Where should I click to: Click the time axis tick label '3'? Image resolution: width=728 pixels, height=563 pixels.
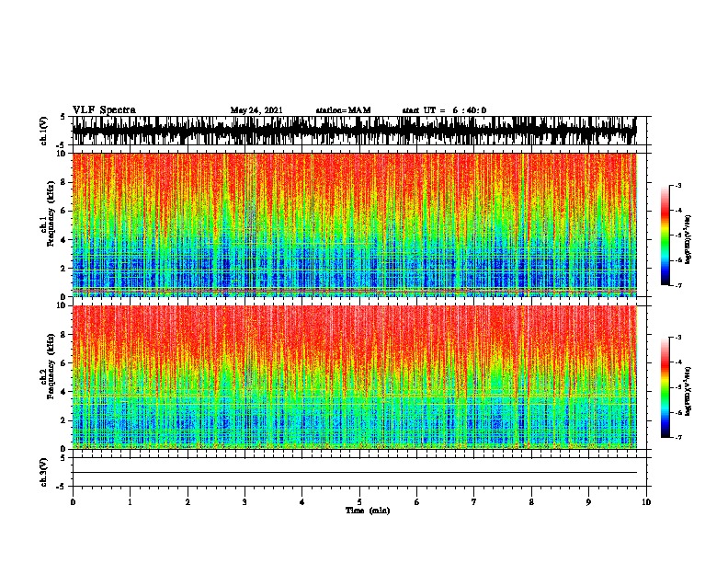coord(245,502)
